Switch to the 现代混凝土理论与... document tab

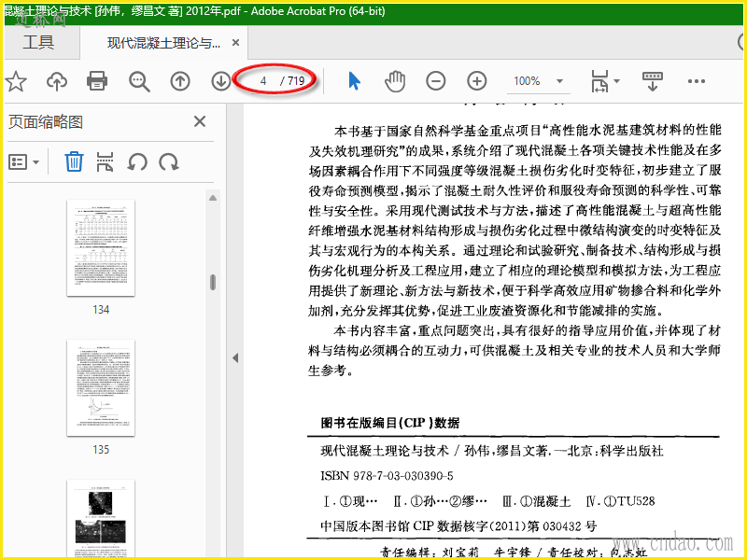163,43
